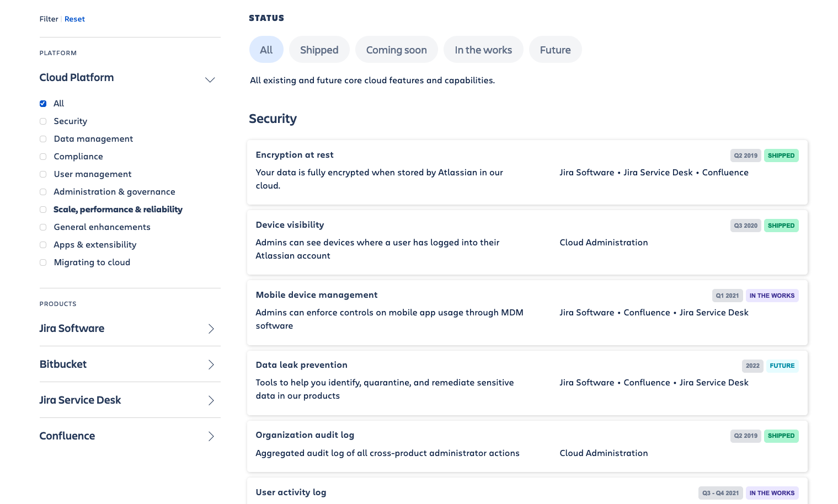838x504 pixels.
Task: Click Q2 2019 badge on Organization audit log
Action: coord(746,436)
